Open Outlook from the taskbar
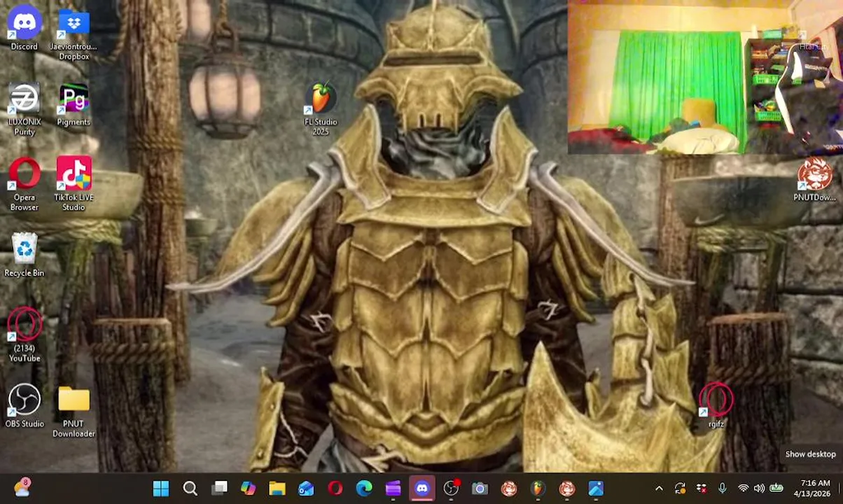The height and width of the screenshot is (504, 843). click(x=306, y=488)
